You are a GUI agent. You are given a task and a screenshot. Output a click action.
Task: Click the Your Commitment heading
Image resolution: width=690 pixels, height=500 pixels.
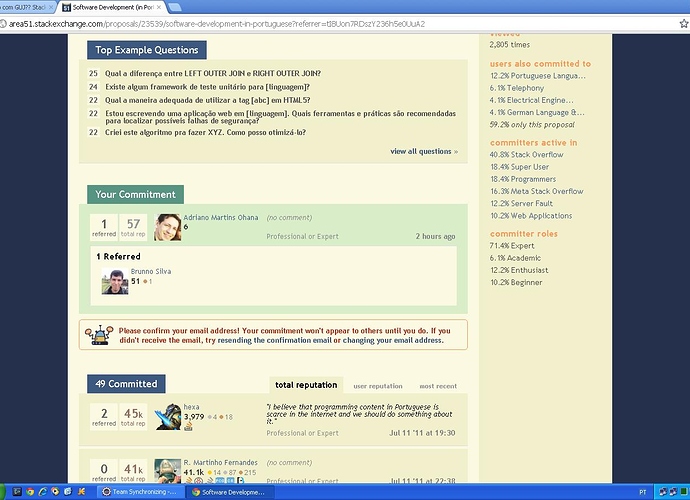[x=136, y=195]
